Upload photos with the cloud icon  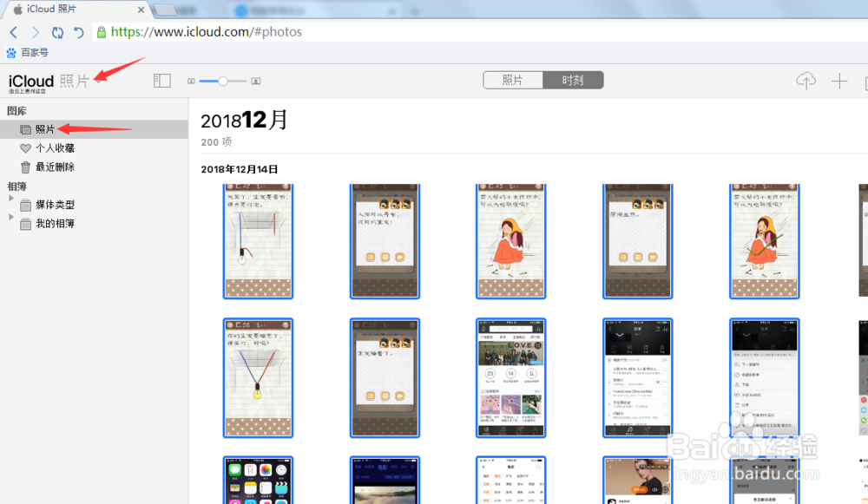806,81
